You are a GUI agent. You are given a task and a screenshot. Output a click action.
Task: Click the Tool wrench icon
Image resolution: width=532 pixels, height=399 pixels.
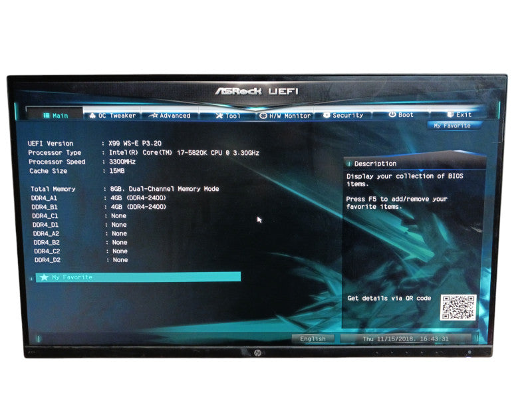pos(219,116)
